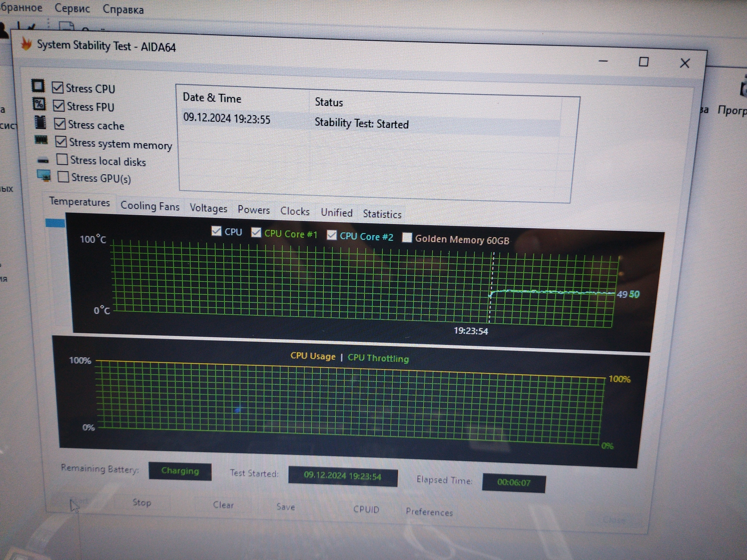Switch to the Powers tab

tap(254, 210)
